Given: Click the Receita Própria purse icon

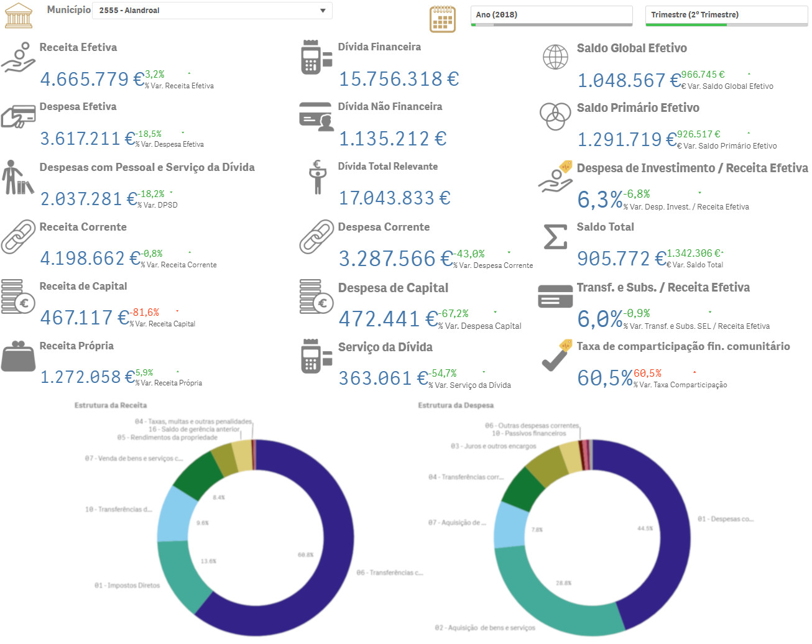Looking at the screenshot, I should coord(18,356).
